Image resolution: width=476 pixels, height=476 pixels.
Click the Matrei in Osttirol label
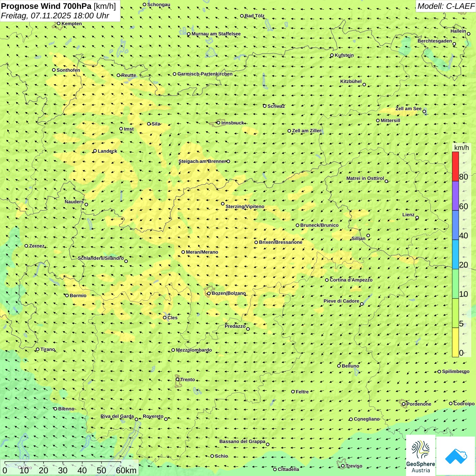point(365,178)
